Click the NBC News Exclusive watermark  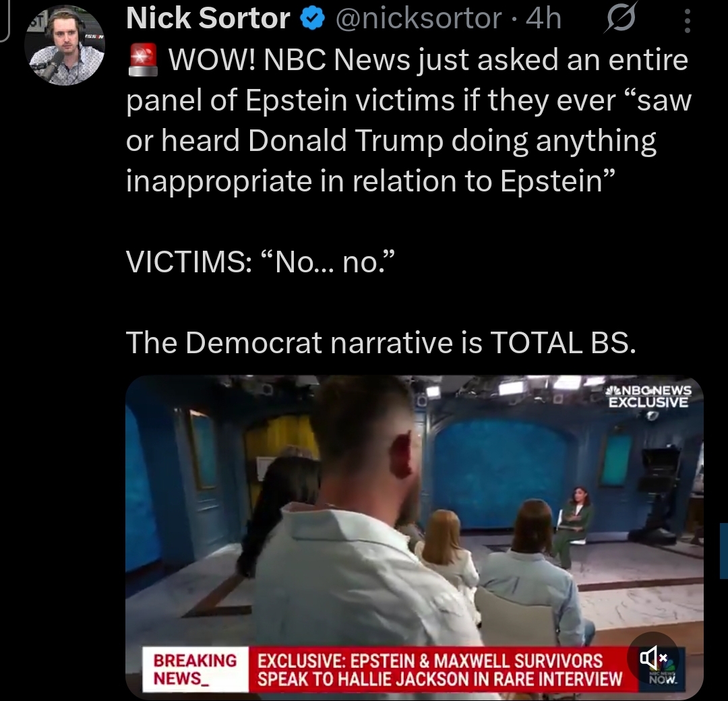tap(650, 396)
